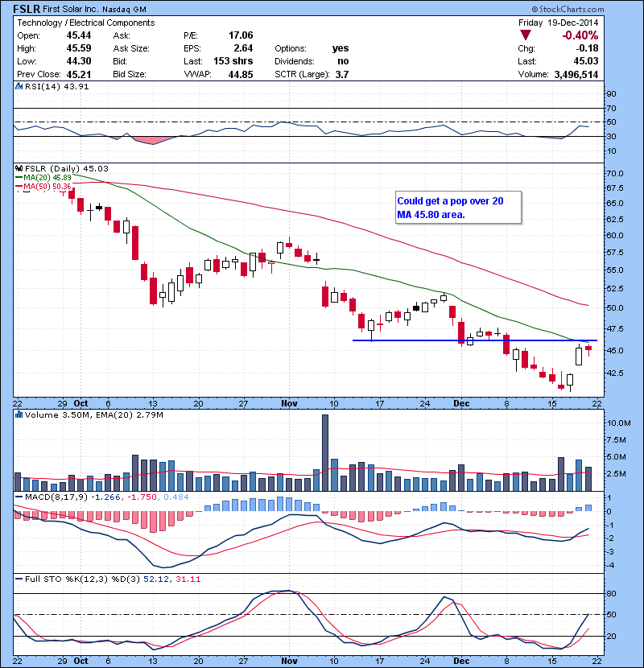Click the Chg value -0.18
The image size is (644, 668).
point(587,48)
